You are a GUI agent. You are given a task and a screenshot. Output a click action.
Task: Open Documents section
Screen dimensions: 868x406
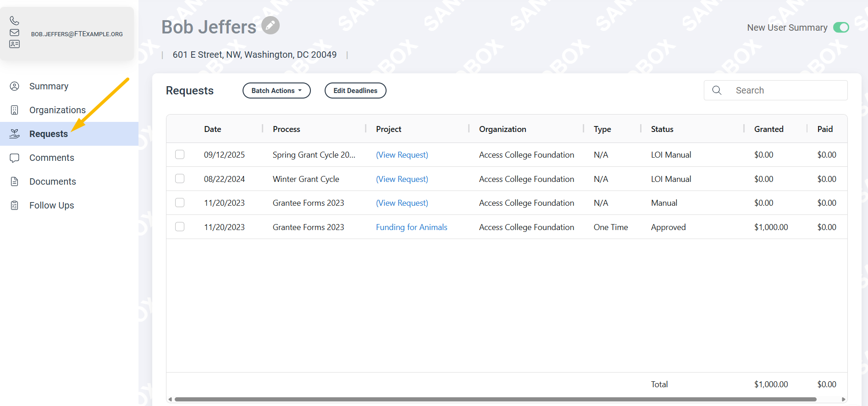click(x=53, y=181)
